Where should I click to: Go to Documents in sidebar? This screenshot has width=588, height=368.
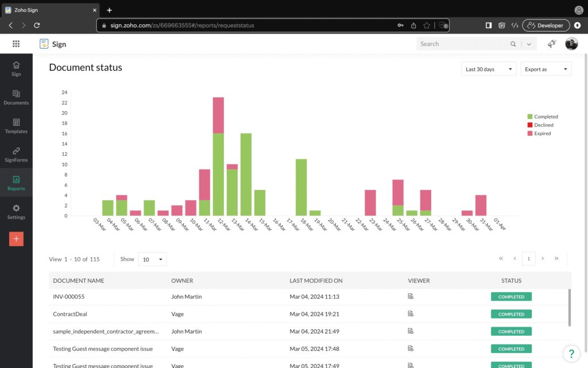pos(16,97)
